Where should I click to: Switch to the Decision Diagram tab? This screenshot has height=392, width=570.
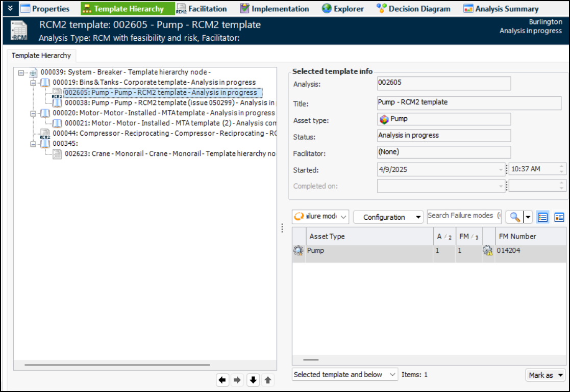click(413, 9)
